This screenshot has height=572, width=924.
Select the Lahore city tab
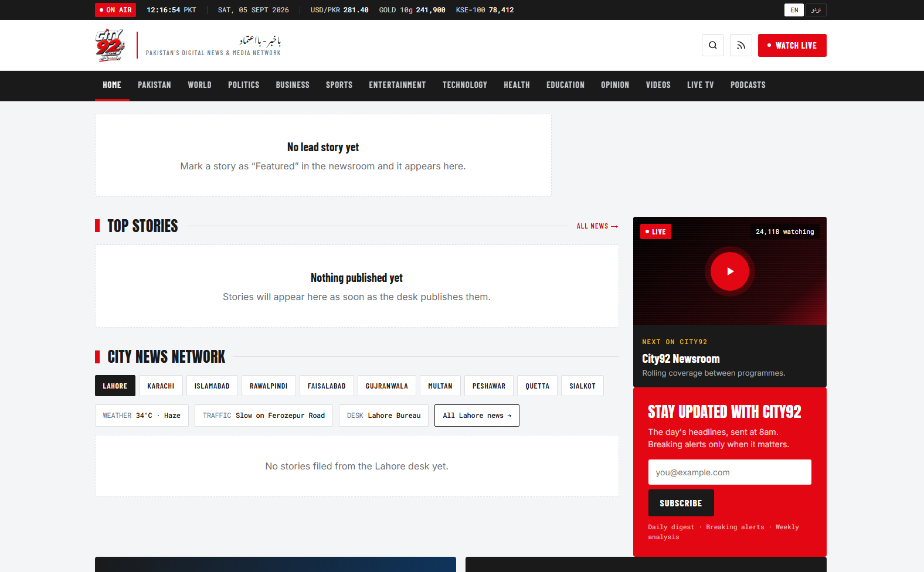coord(115,386)
